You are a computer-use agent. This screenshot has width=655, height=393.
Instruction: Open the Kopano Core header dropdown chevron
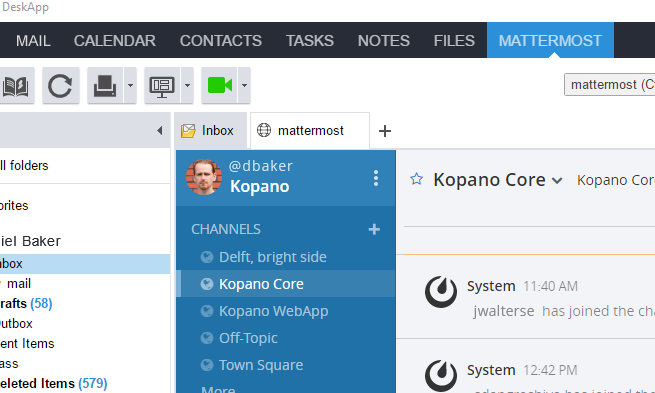pyautogui.click(x=557, y=181)
